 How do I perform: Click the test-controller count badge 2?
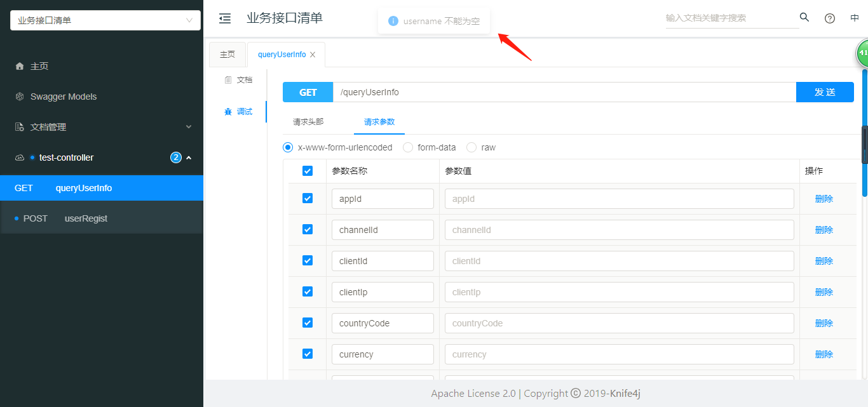(x=176, y=157)
